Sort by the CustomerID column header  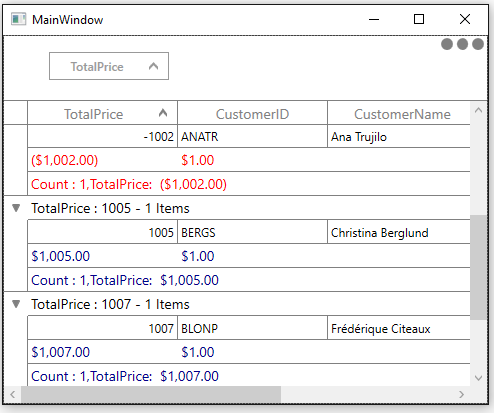[252, 113]
